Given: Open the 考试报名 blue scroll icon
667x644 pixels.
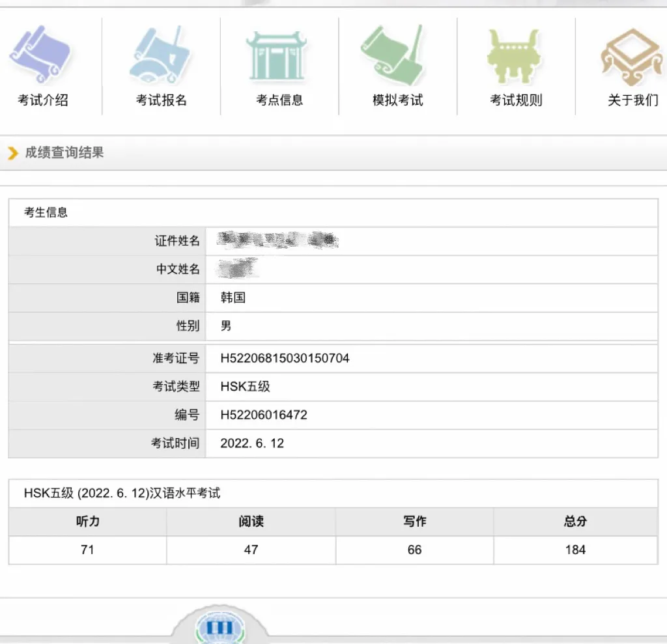Looking at the screenshot, I should tap(160, 54).
